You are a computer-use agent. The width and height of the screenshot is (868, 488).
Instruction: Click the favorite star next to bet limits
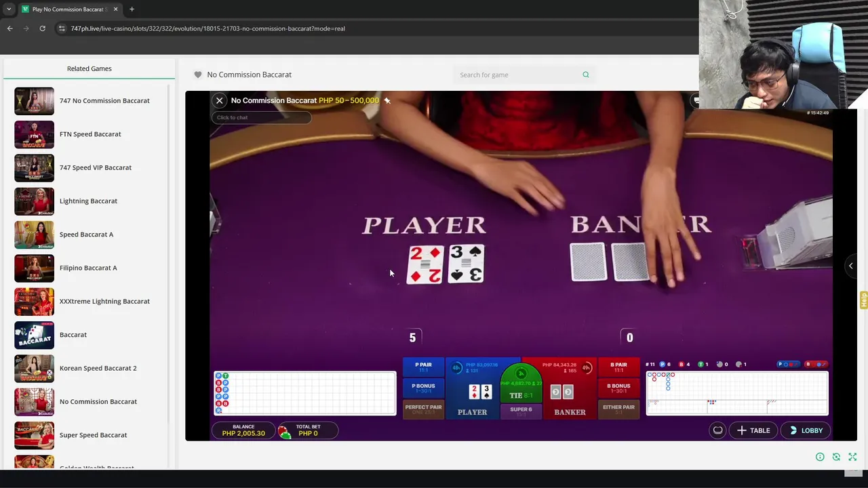pyautogui.click(x=387, y=100)
